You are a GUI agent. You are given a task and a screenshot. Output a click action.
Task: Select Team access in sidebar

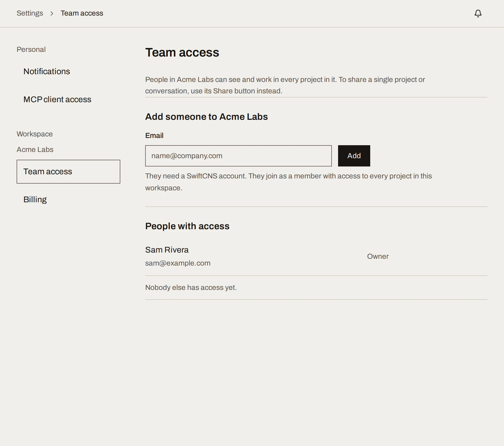pyautogui.click(x=68, y=172)
